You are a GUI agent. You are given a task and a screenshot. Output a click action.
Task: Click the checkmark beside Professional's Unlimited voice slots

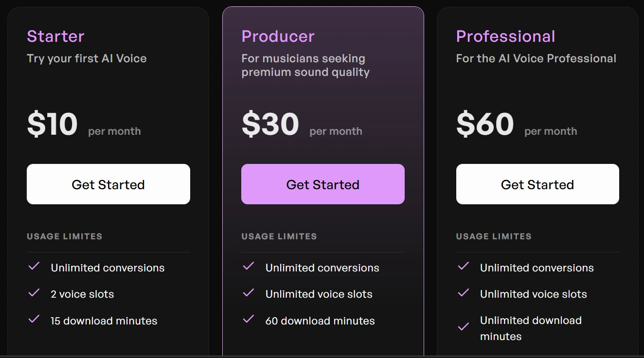[x=463, y=293]
